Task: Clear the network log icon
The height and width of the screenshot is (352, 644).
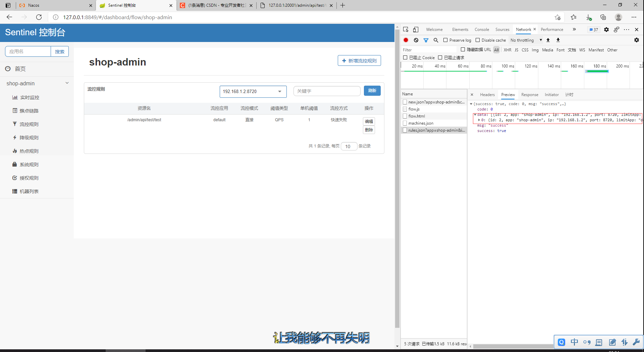Action: click(x=416, y=40)
